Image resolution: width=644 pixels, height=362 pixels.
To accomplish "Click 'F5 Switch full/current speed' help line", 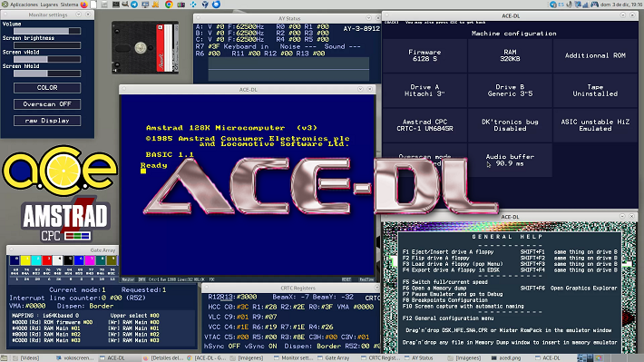I will tap(444, 282).
